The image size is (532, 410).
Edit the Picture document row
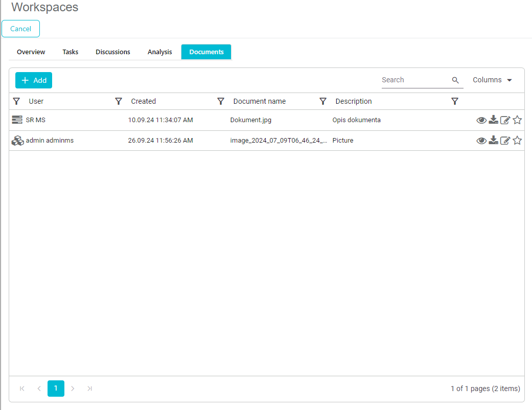[505, 141]
